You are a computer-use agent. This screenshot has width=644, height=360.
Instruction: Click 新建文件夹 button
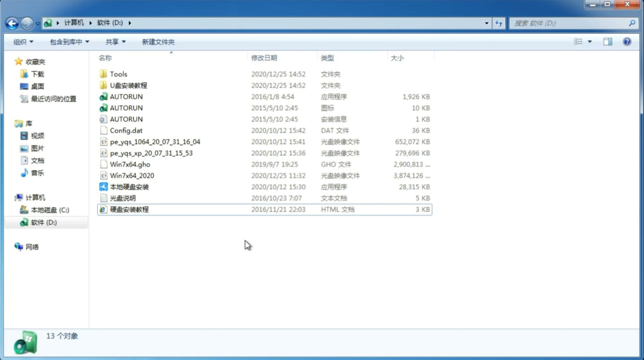coord(158,41)
